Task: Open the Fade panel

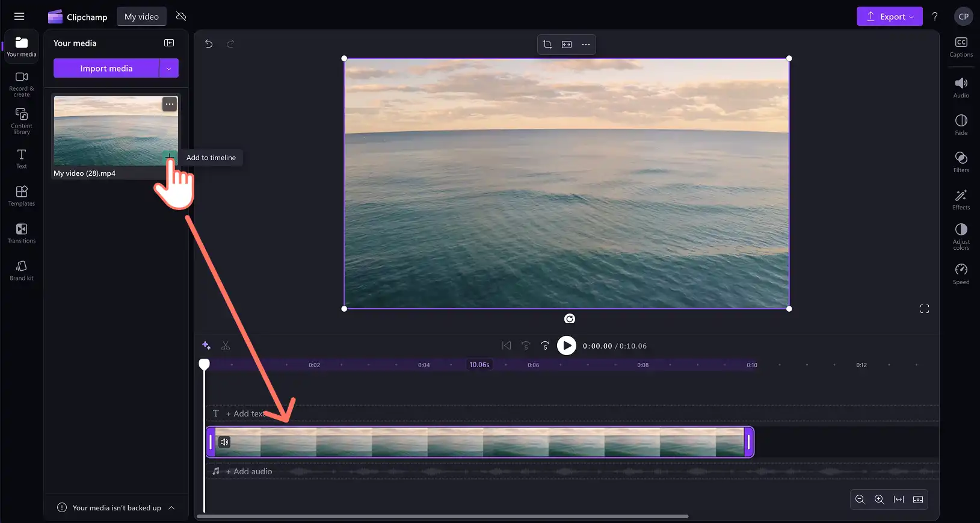Action: (x=961, y=125)
